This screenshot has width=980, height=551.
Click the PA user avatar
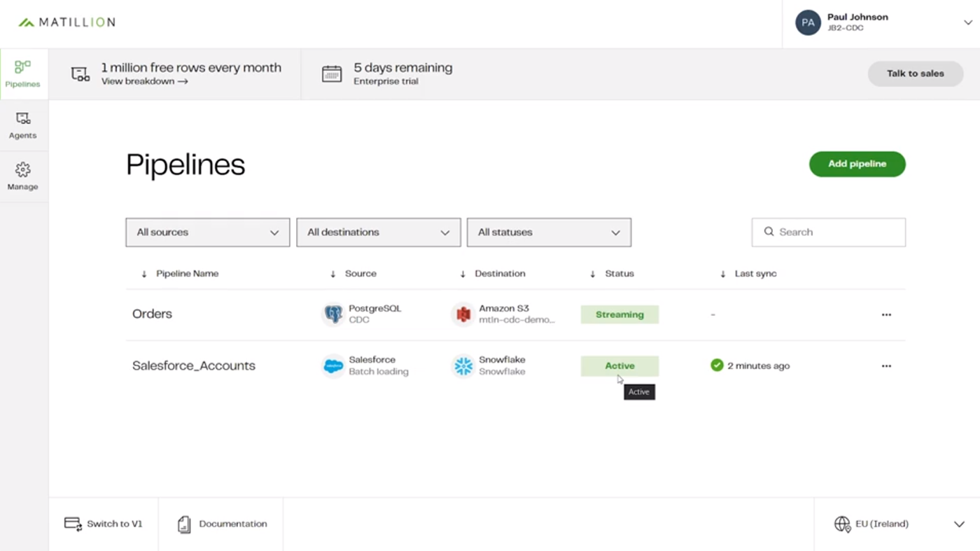pos(808,22)
